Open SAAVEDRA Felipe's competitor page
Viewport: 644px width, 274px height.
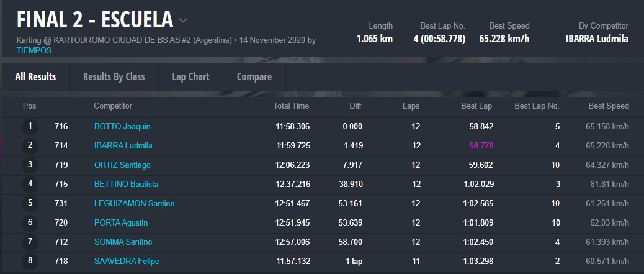click(127, 261)
